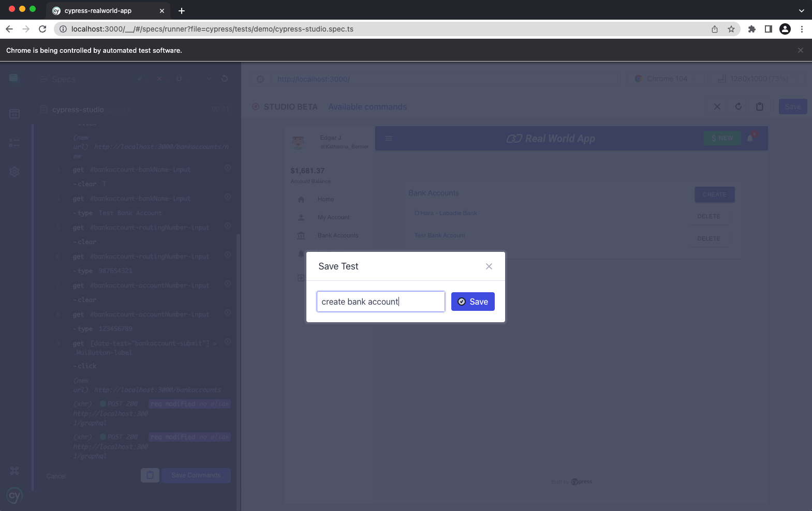The width and height of the screenshot is (812, 511).
Task: Toggle the Real World App hamburger menu
Action: click(x=389, y=138)
